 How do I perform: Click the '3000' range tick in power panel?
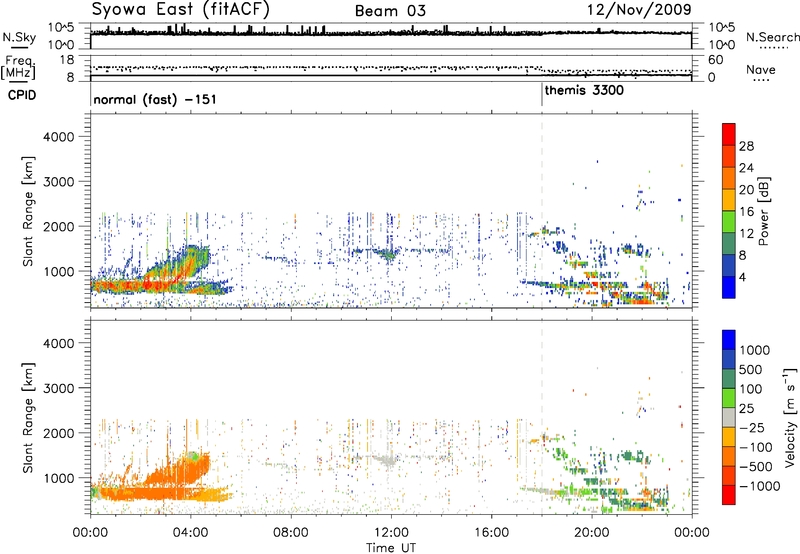(x=59, y=182)
